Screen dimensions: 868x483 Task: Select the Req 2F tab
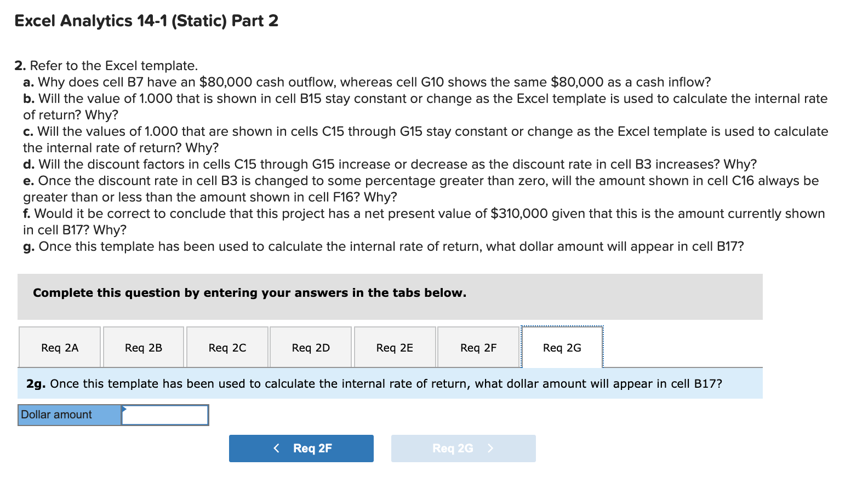[477, 347]
